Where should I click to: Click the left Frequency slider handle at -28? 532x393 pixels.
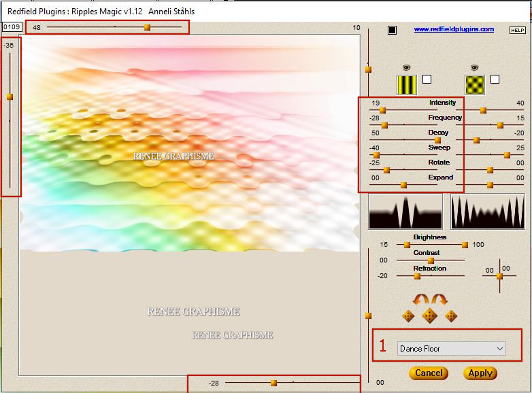pyautogui.click(x=384, y=125)
